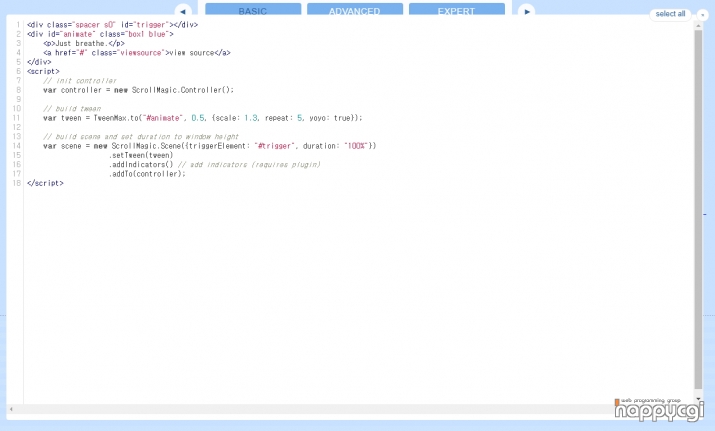
Task: Click line number 18 in the gutter
Action: [17, 183]
